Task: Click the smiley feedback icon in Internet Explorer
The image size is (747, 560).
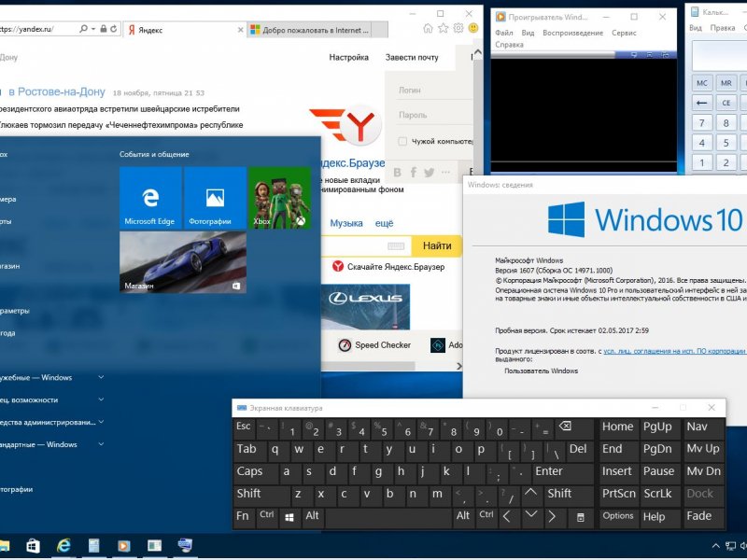Action: pos(473,29)
